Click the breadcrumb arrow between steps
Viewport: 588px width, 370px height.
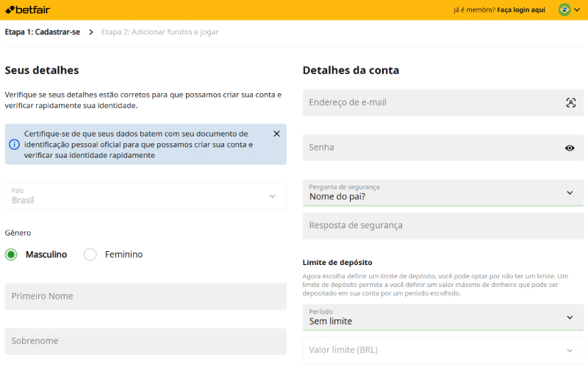point(90,32)
